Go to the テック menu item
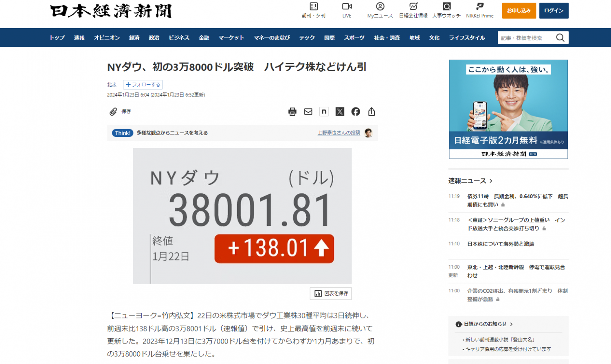Viewport: 611px width, 364px height. (307, 38)
